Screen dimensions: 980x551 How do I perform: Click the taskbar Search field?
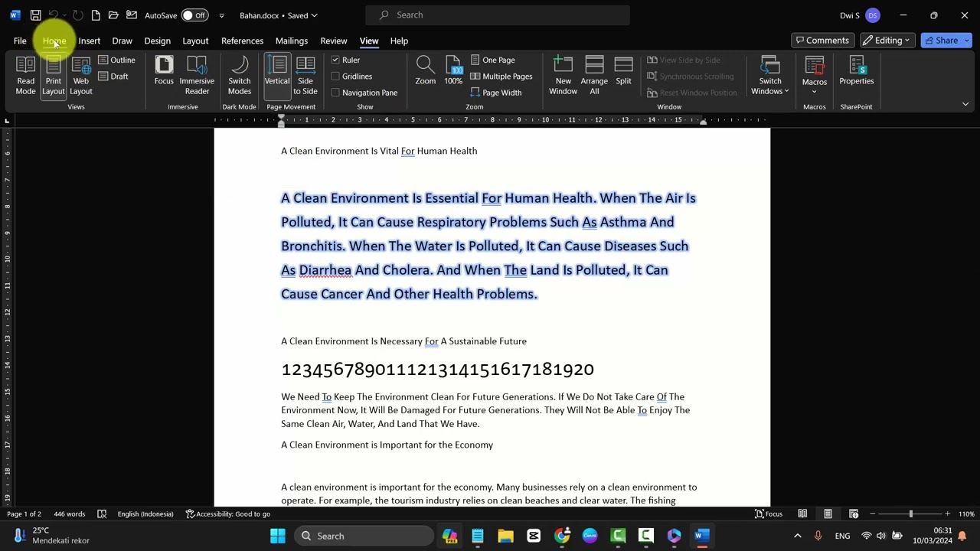click(x=365, y=536)
